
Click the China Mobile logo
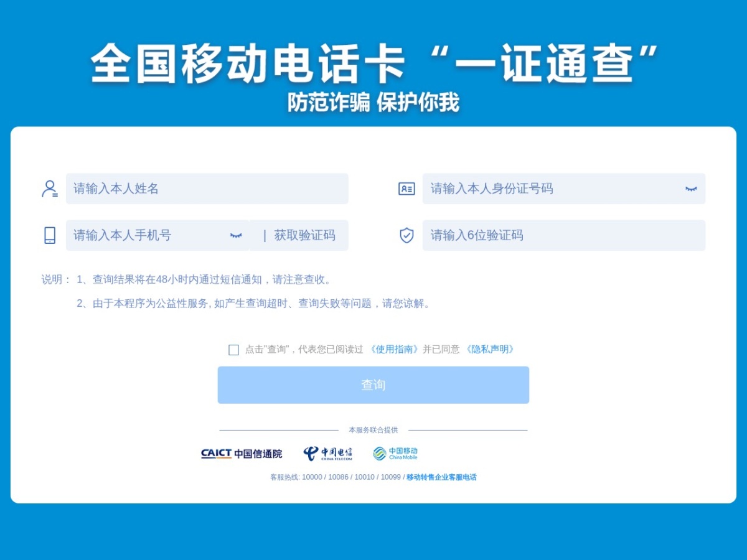click(x=395, y=454)
